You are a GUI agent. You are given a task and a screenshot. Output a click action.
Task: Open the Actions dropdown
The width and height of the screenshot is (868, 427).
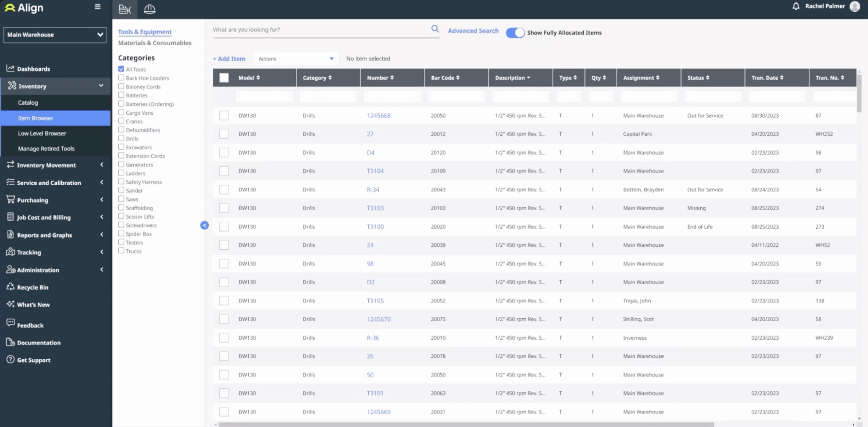pyautogui.click(x=296, y=58)
